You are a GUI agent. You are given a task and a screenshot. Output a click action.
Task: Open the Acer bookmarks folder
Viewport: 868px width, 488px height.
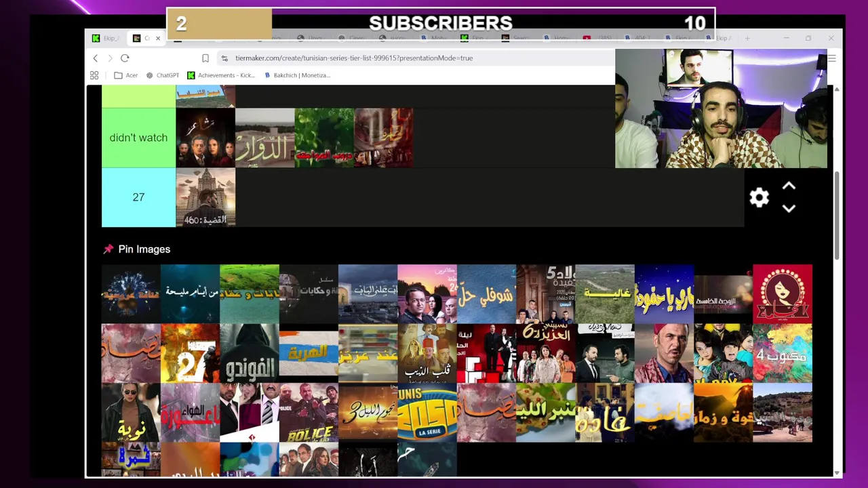126,75
